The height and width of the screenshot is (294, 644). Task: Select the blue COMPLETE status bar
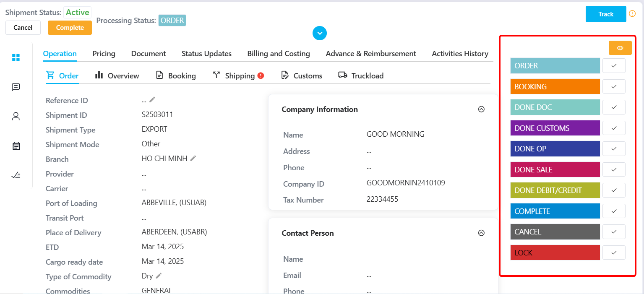555,211
